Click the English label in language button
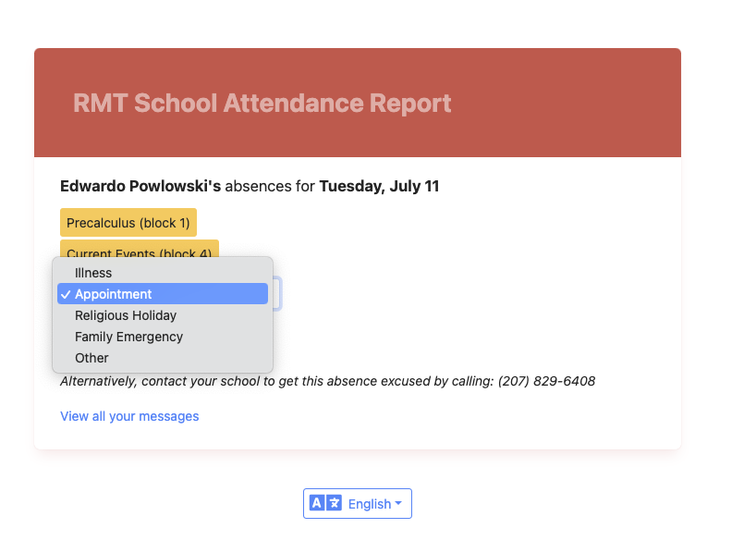 click(x=370, y=502)
